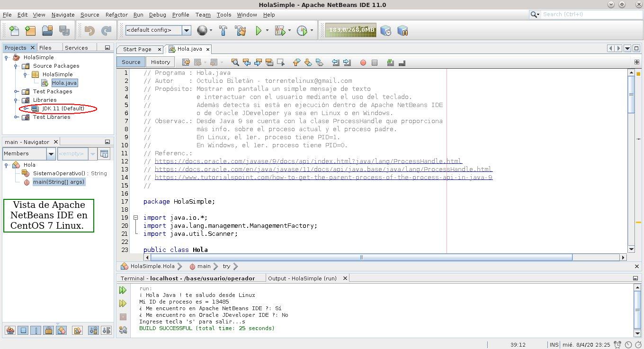Expand the Test Packages node
This screenshot has height=349, width=644.
16,91
